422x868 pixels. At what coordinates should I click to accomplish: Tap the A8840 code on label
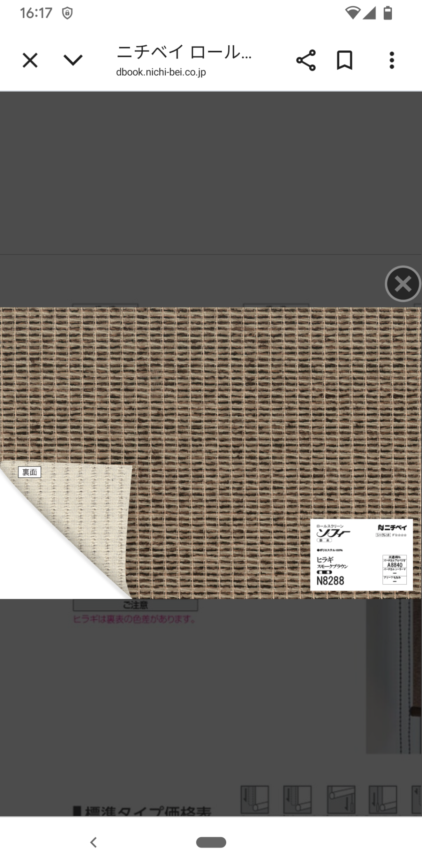click(x=395, y=565)
